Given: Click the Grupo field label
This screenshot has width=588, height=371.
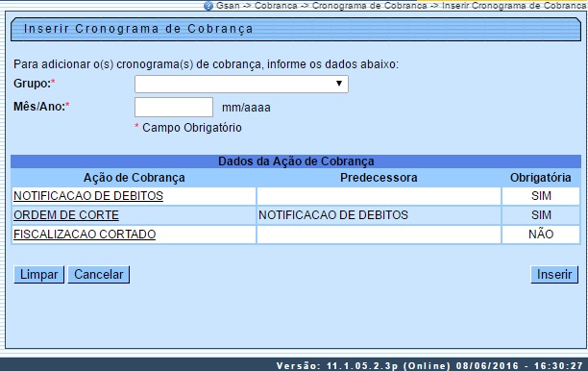Looking at the screenshot, I should (35, 84).
